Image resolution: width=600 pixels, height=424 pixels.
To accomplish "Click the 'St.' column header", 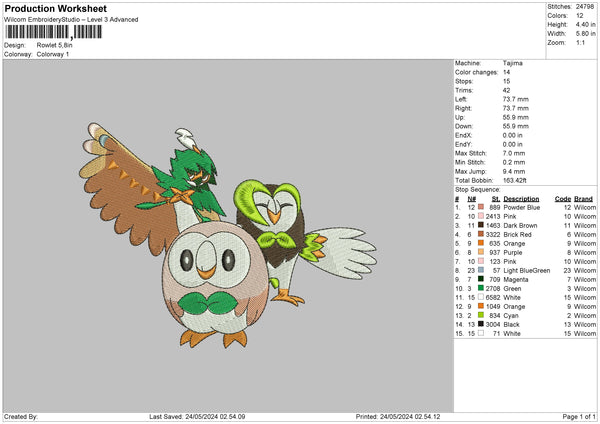I will [x=496, y=199].
